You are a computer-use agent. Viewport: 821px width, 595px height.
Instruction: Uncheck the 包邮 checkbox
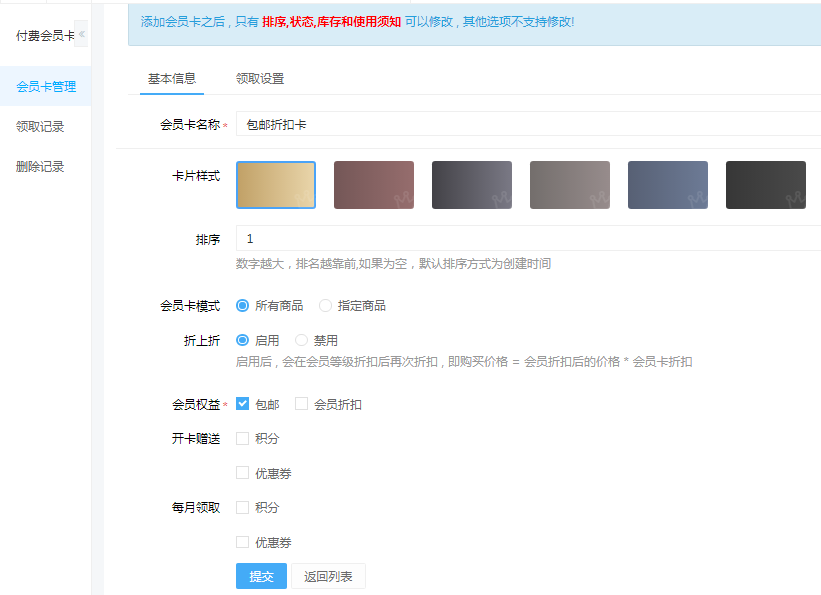[x=242, y=404]
